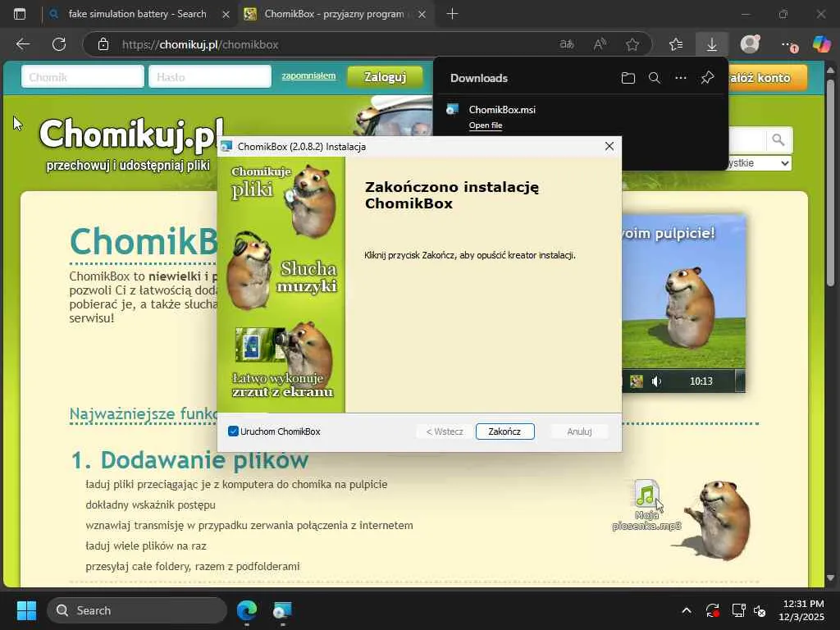The image size is (840, 630).
Task: Click the zapomniałem link
Action: tap(309, 75)
